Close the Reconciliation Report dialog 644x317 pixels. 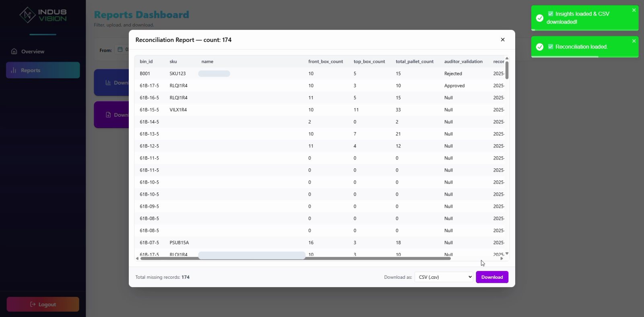point(502,39)
